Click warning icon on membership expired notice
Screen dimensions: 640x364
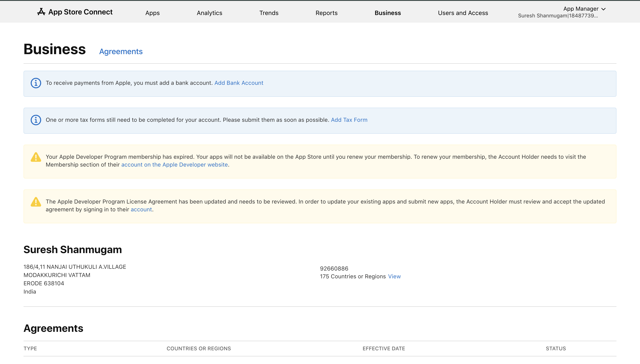coord(36,157)
